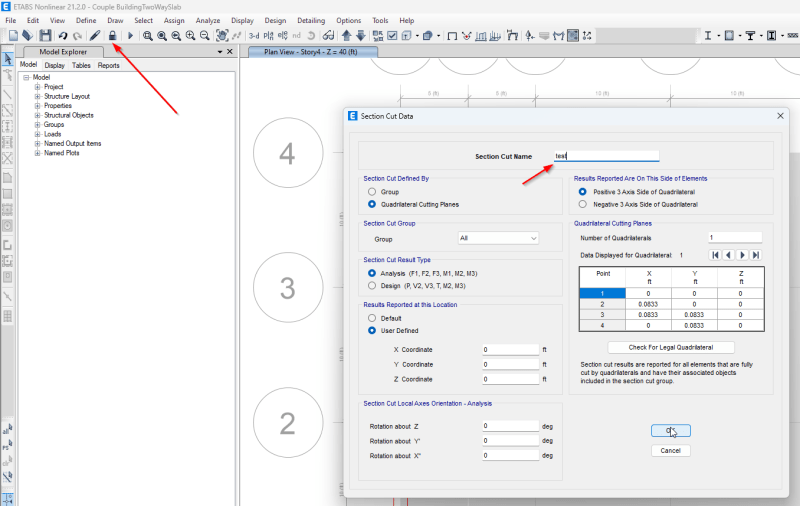Click the Rotation about Z field
Image resolution: width=800 pixels, height=506 pixels.
pyautogui.click(x=510, y=426)
